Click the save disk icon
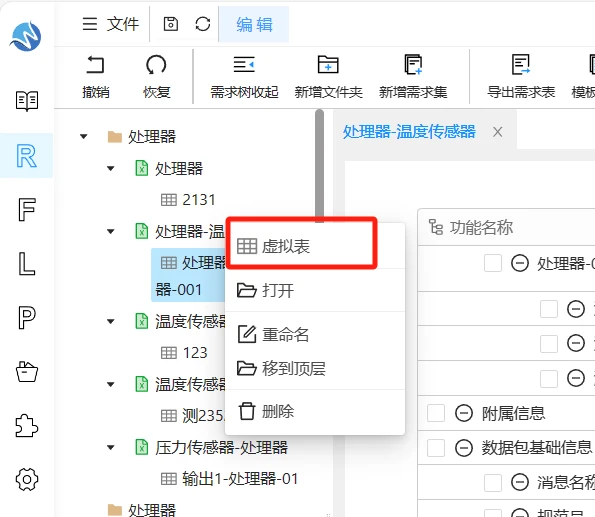Viewport: 595px width, 517px height. [171, 24]
